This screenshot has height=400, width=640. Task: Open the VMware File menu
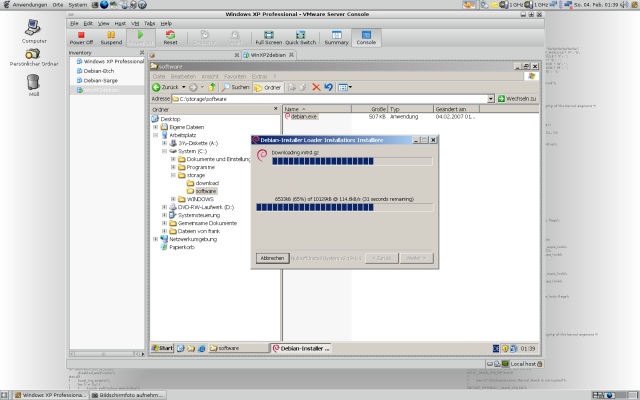pos(74,23)
